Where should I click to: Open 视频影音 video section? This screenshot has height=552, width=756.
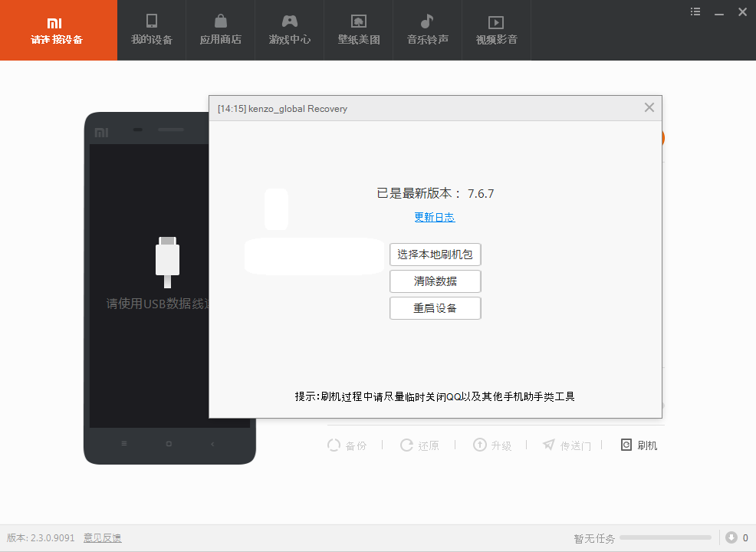point(496,22)
